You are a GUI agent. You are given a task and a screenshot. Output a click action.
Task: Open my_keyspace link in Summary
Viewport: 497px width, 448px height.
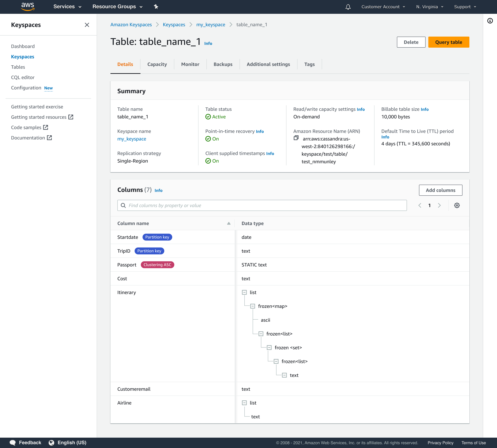(132, 139)
